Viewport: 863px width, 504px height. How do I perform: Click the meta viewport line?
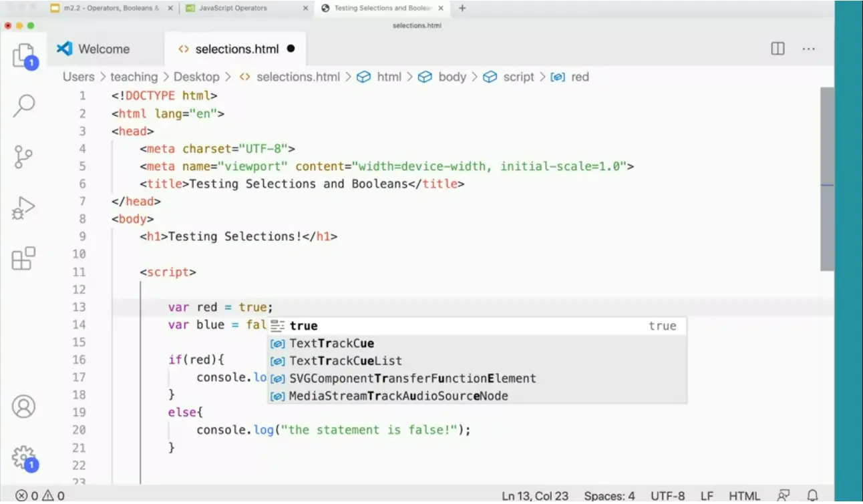click(x=387, y=166)
